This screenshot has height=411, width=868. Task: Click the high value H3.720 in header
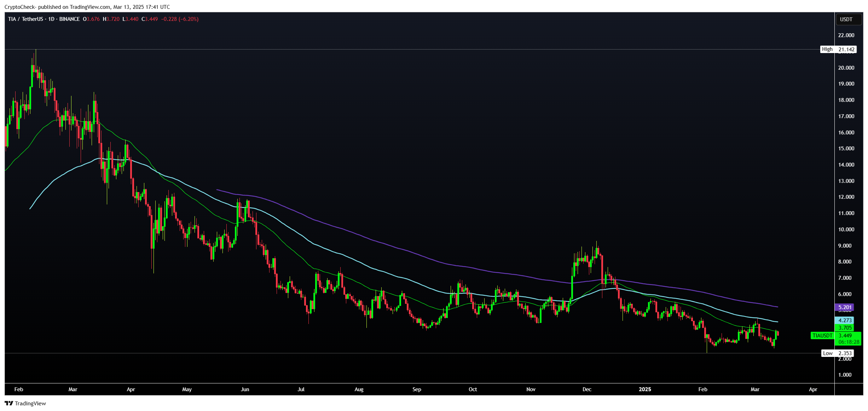(x=111, y=19)
